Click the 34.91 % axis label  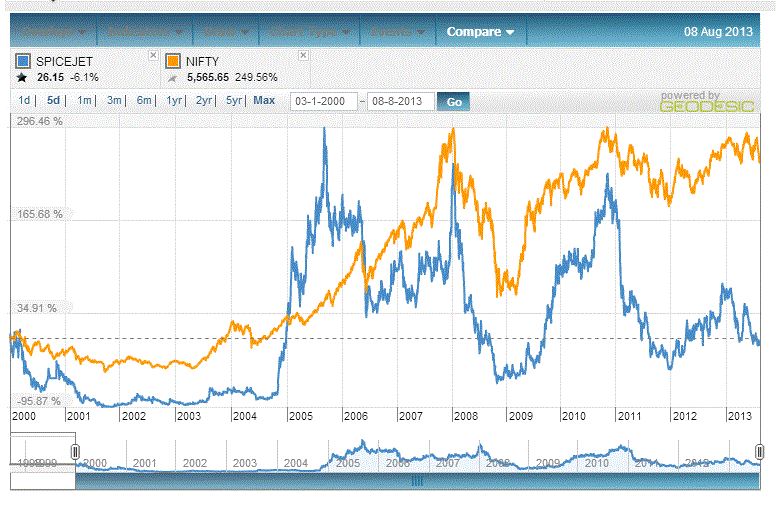[x=37, y=308]
